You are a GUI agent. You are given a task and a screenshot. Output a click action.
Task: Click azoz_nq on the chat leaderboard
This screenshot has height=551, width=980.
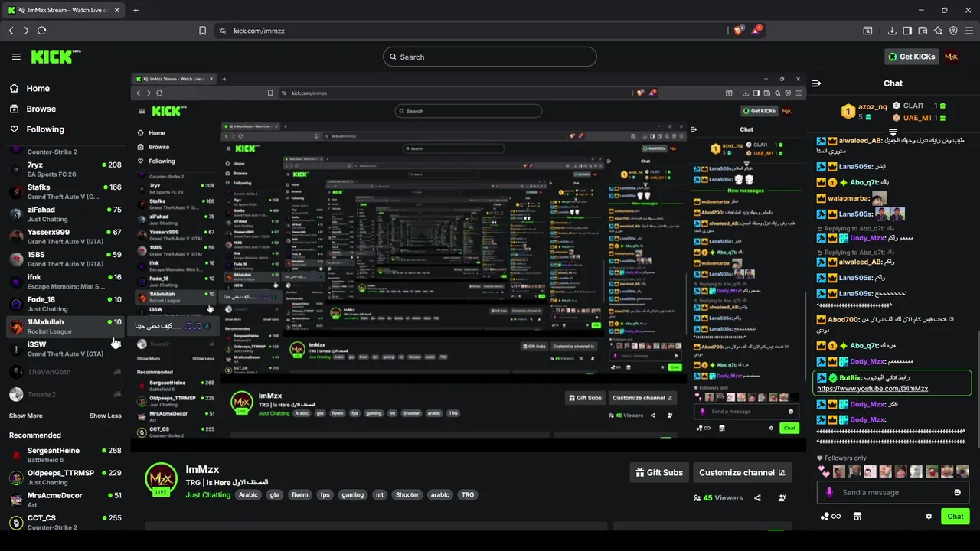click(x=872, y=107)
